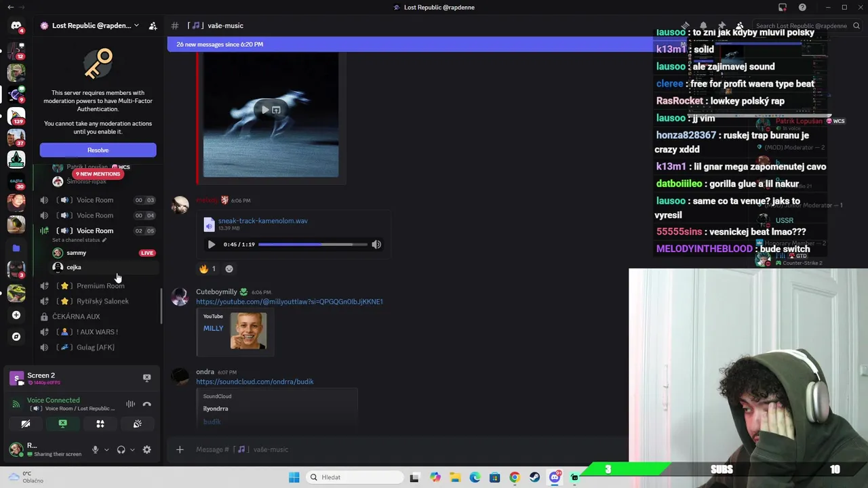868x488 pixels.
Task: Open attachment upload plus button
Action: pyautogui.click(x=180, y=449)
